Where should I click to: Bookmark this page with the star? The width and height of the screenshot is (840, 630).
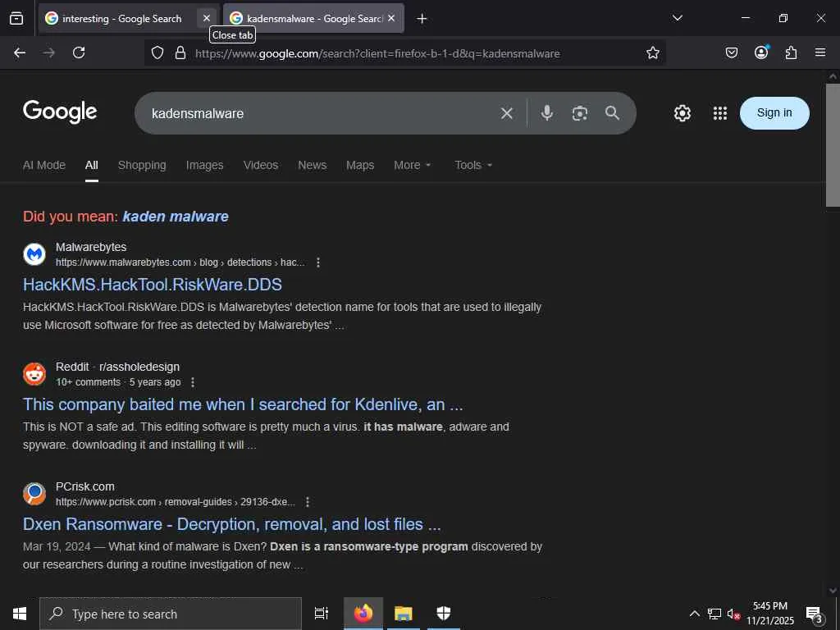coord(652,52)
